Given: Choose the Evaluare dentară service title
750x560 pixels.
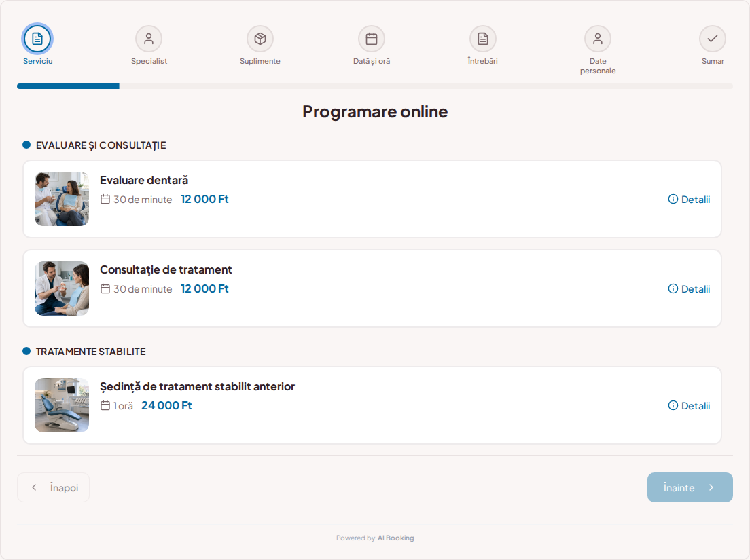Looking at the screenshot, I should click(144, 180).
